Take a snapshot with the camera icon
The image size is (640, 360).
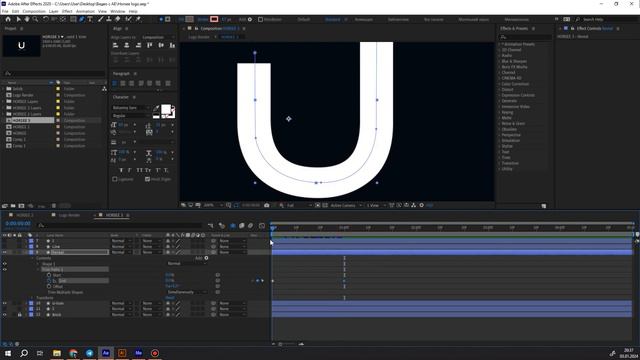267,205
